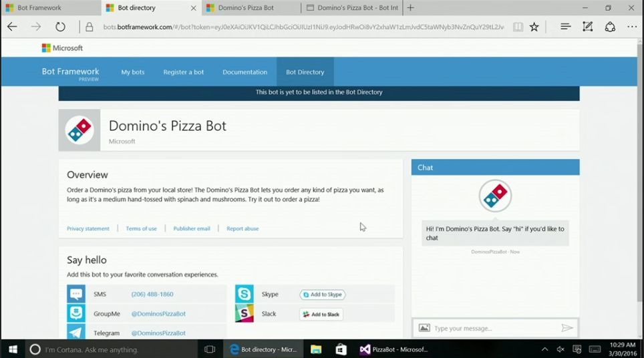This screenshot has height=358, width=644.
Task: Click the "Say hello" heading
Action: (87, 260)
